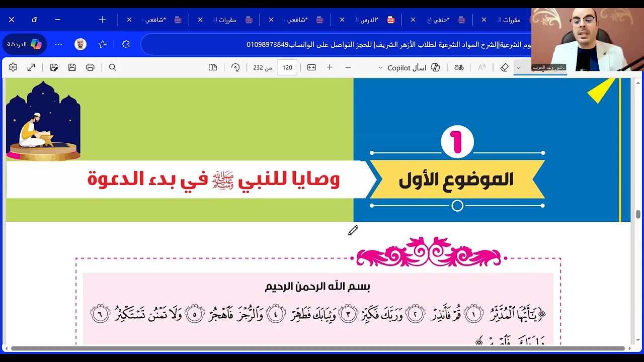Close the الدرس tab
644x362 pixels.
coord(342,20)
